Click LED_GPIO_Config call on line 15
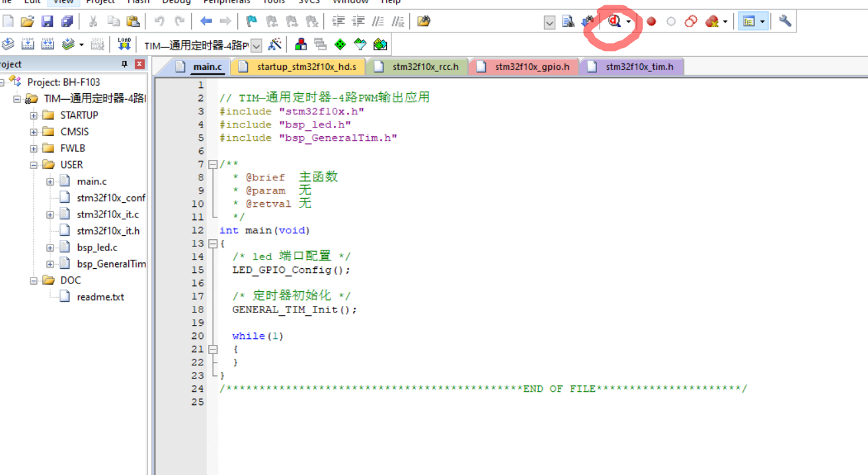Image resolution: width=868 pixels, height=475 pixels. 291,270
